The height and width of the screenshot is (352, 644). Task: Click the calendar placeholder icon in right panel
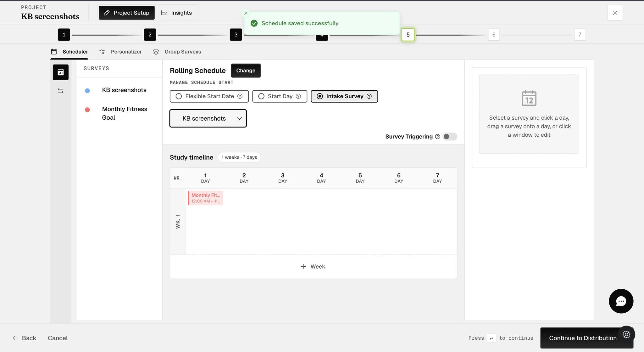click(529, 98)
